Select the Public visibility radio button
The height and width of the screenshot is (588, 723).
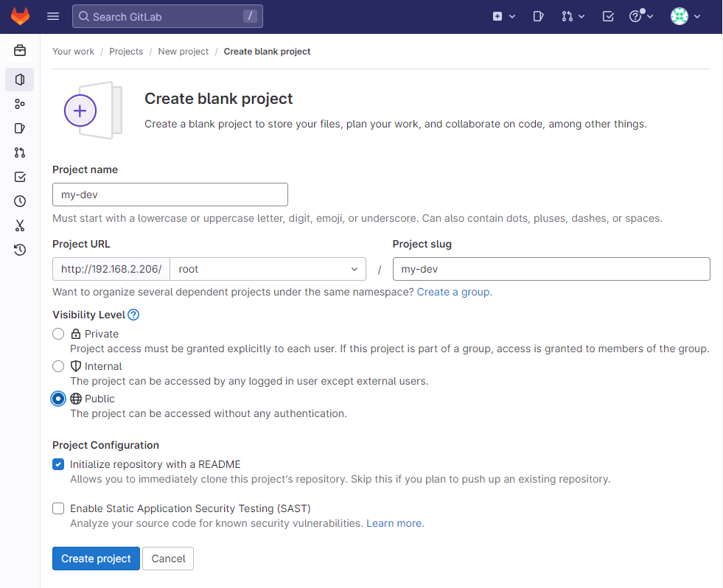point(58,399)
